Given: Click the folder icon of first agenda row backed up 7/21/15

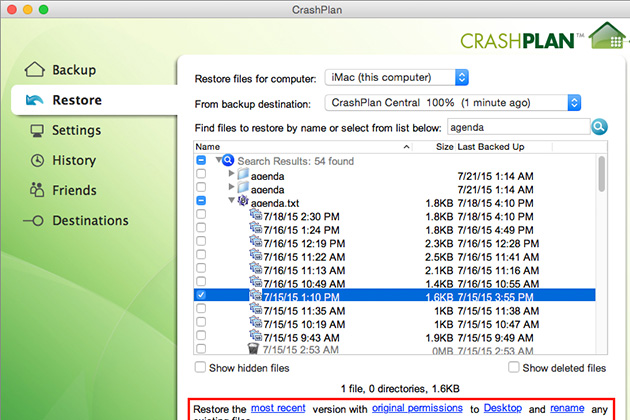Looking at the screenshot, I should (243, 175).
